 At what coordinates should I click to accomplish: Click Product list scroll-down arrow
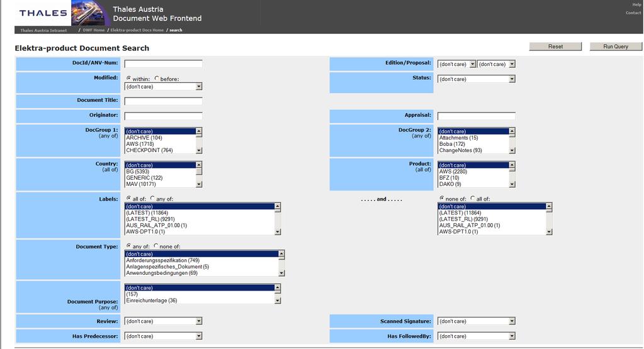[512, 184]
